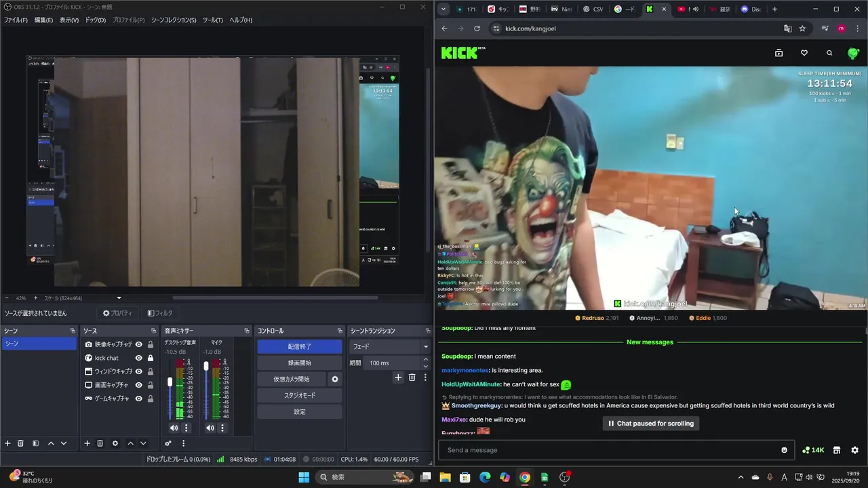Open preview scale dropdown arrow
The width and height of the screenshot is (868, 488).
click(x=119, y=298)
